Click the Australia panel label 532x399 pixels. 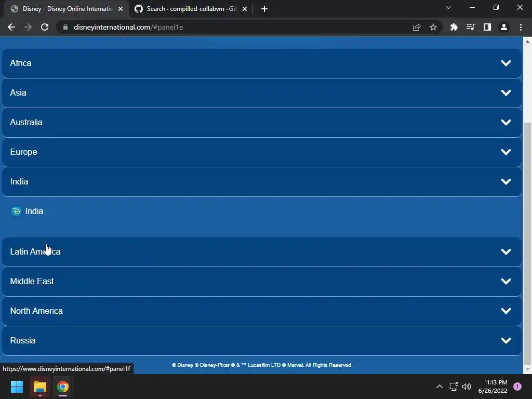point(26,122)
